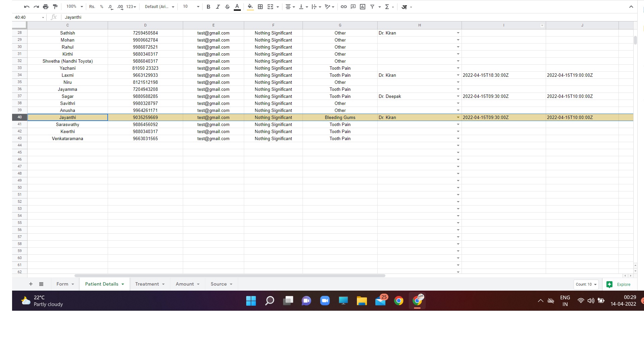Open column I filter button
Screen dimensions: 644x362
click(542, 25)
